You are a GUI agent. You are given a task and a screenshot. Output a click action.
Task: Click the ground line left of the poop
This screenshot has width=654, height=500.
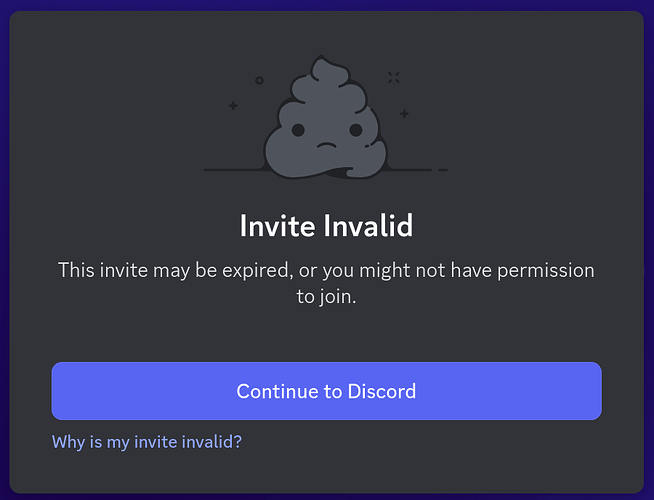pyautogui.click(x=234, y=170)
